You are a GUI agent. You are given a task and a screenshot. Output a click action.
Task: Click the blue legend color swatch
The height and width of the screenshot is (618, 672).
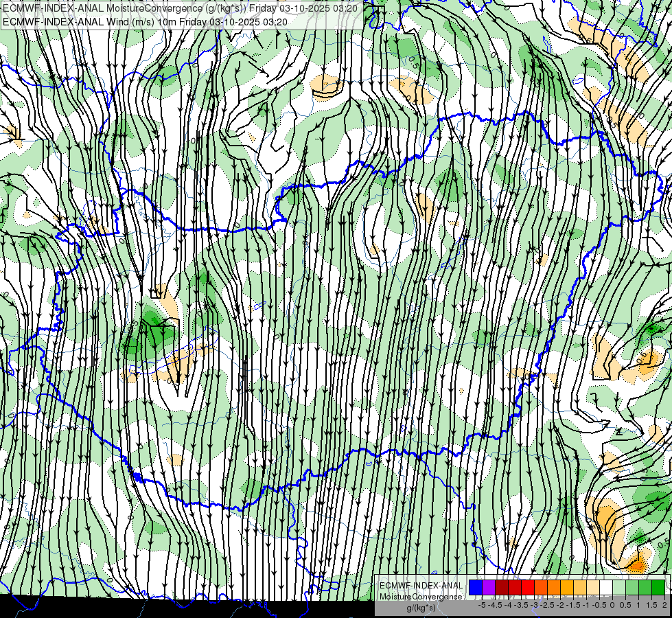[x=476, y=587]
